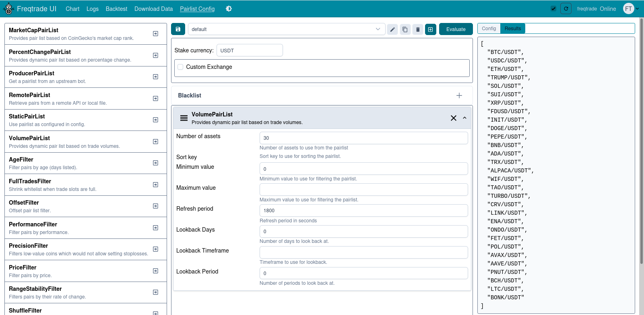Toggle the auto-refresh checkbox in header
The height and width of the screenshot is (315, 644).
click(x=553, y=9)
